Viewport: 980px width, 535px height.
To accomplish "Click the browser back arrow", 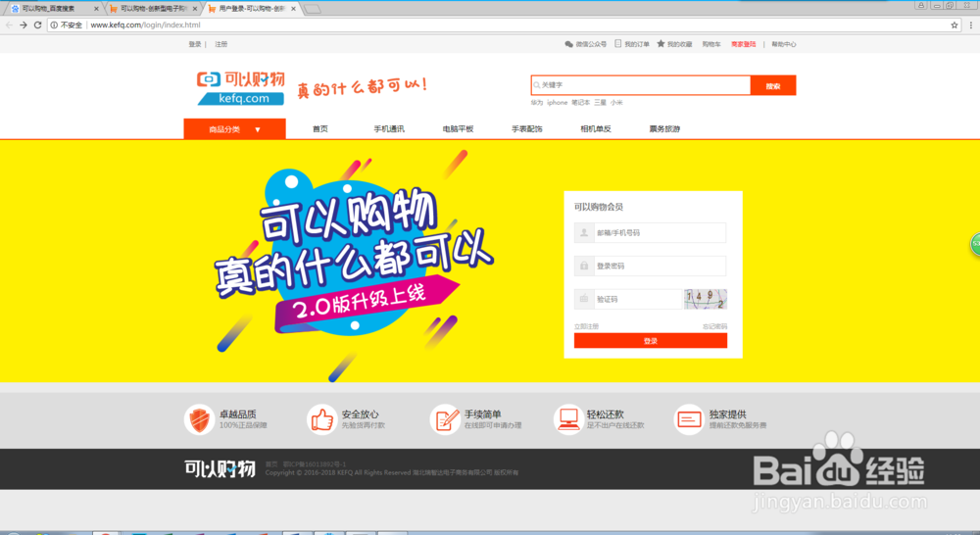I will 9,25.
